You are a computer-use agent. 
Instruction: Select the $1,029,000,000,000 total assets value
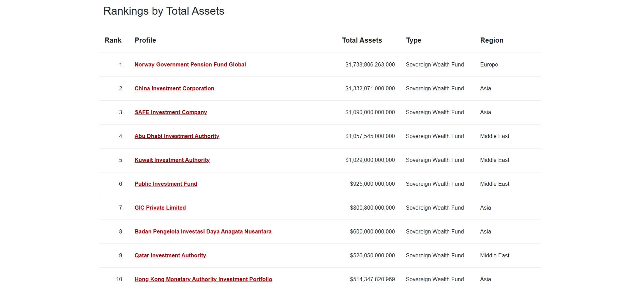tap(370, 160)
